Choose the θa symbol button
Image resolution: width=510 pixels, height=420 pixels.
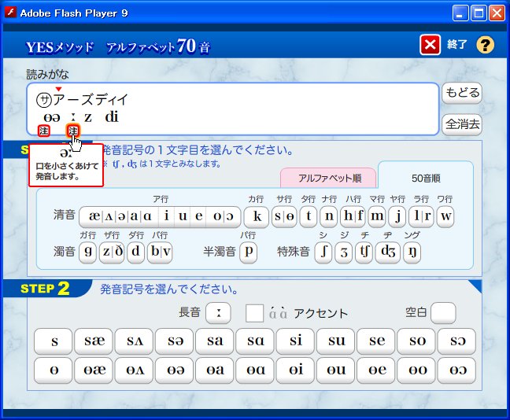coord(215,370)
